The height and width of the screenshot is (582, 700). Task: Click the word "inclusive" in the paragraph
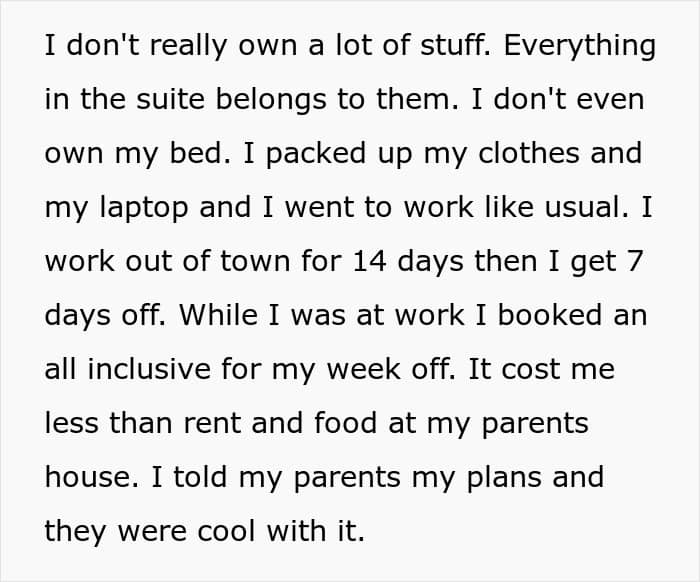(149, 369)
